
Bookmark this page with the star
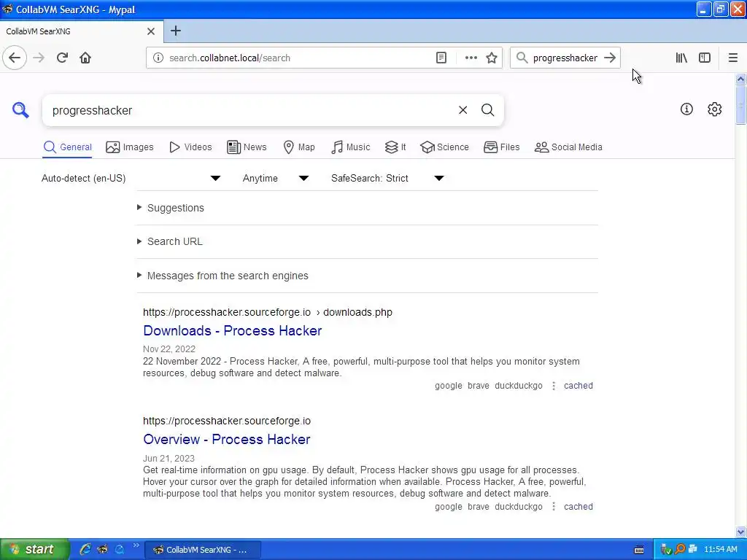(x=492, y=58)
